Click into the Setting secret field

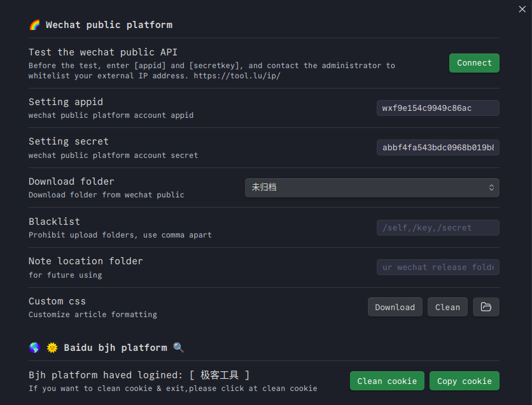437,148
